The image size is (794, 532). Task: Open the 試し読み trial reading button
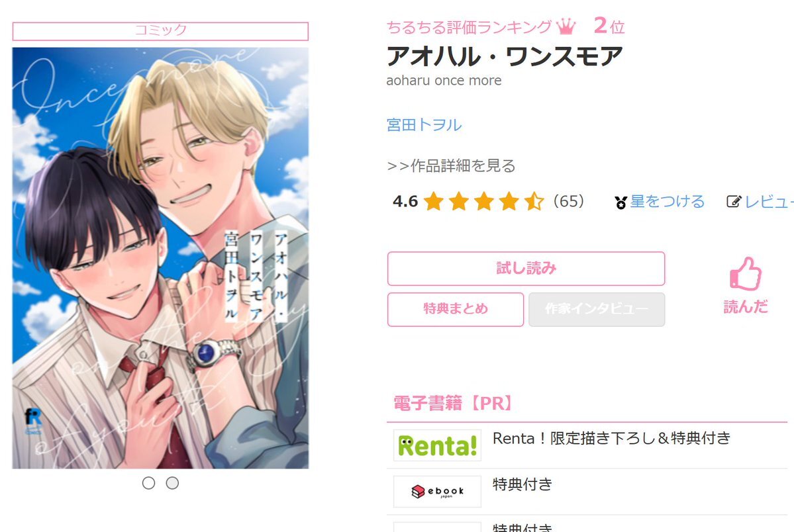click(526, 268)
